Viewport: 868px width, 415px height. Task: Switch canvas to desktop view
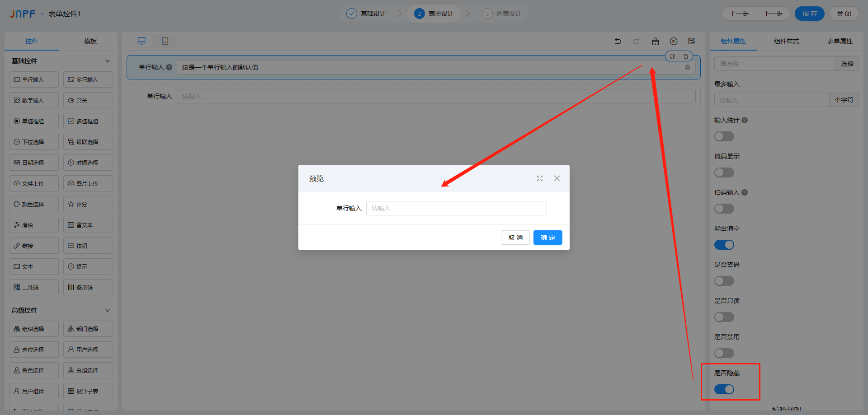(142, 41)
